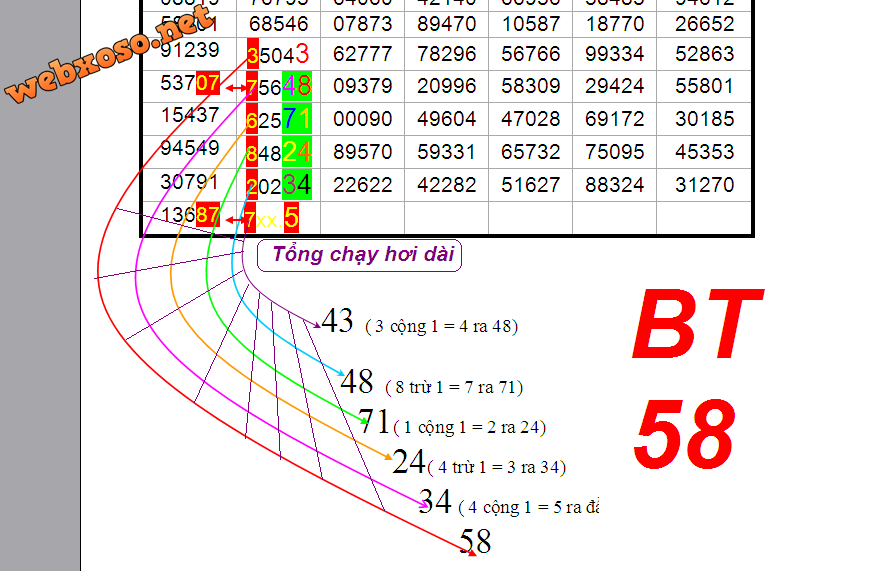Select cell 45353

click(704, 151)
